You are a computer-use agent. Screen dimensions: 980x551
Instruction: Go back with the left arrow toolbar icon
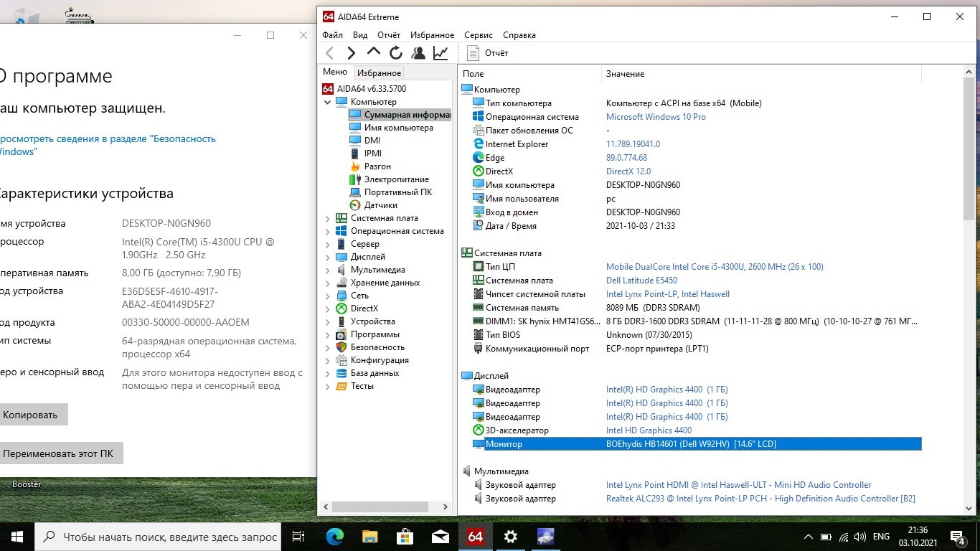[x=330, y=52]
